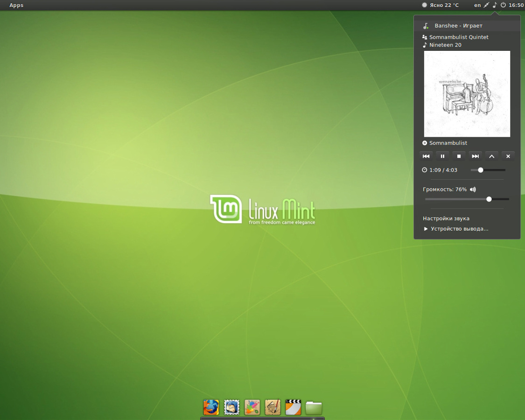This screenshot has height=420, width=525.
Task: Open the sketch-and-brush drawing app in dock
Action: [x=273, y=407]
